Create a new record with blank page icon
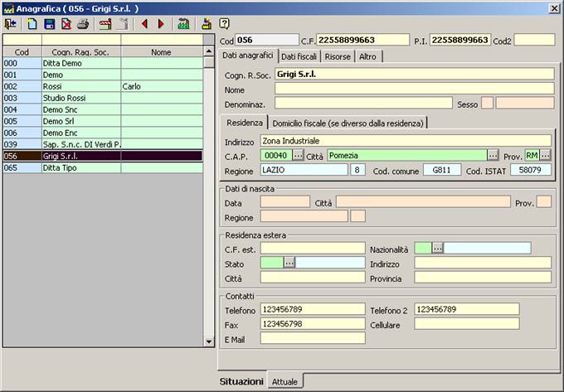Screen dimensions: 564x392 click(33, 24)
